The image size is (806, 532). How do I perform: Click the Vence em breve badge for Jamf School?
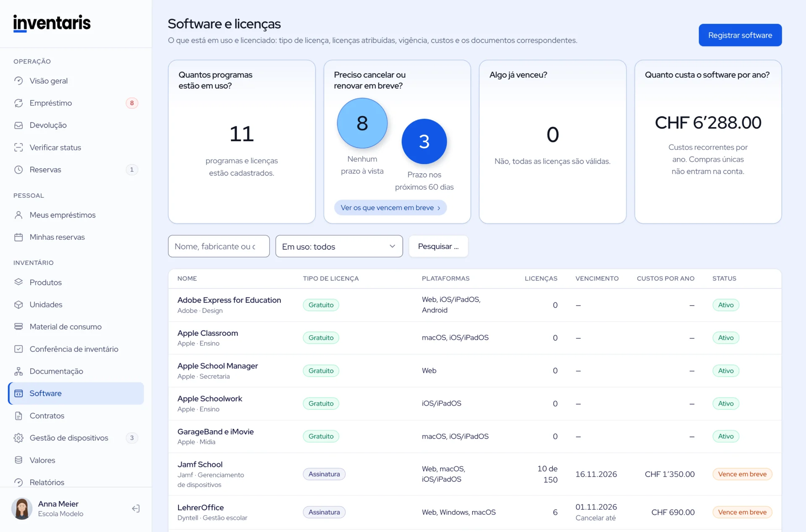tap(742, 474)
